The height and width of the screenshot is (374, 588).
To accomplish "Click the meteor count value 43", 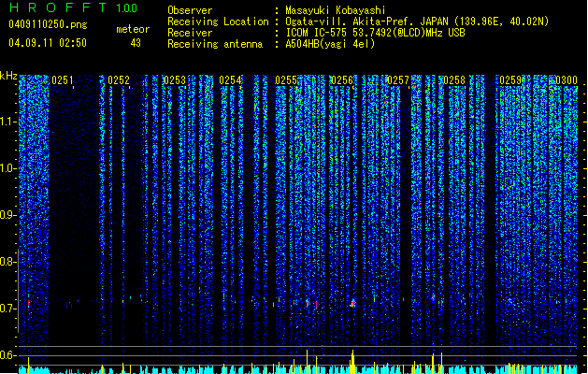I will click(x=136, y=43).
